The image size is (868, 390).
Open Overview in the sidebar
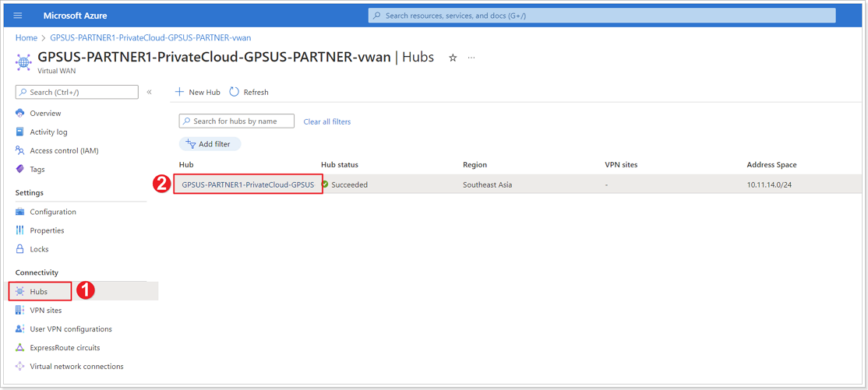(x=45, y=114)
